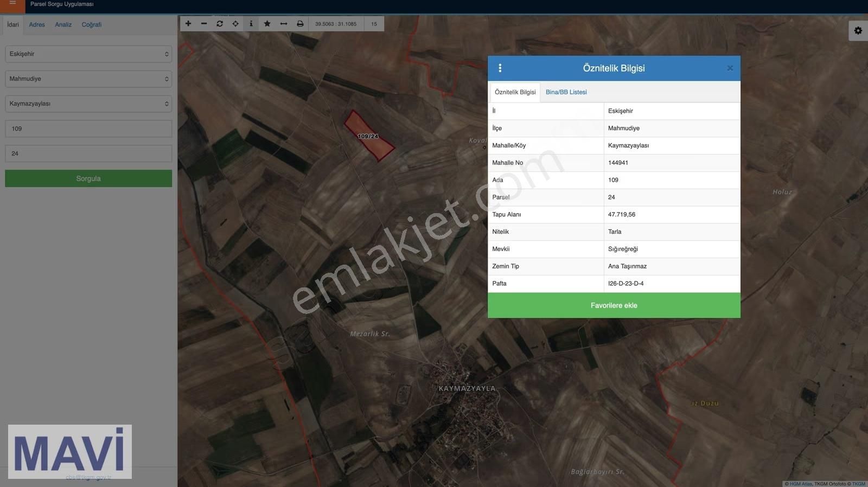Expand the Eskişehir province dropdown
This screenshot has width=868, height=487.
pyautogui.click(x=88, y=54)
